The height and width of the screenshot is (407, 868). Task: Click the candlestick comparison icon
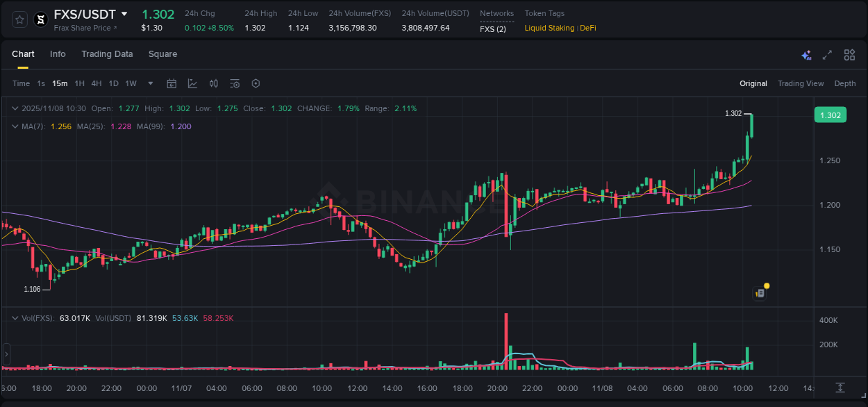(213, 83)
